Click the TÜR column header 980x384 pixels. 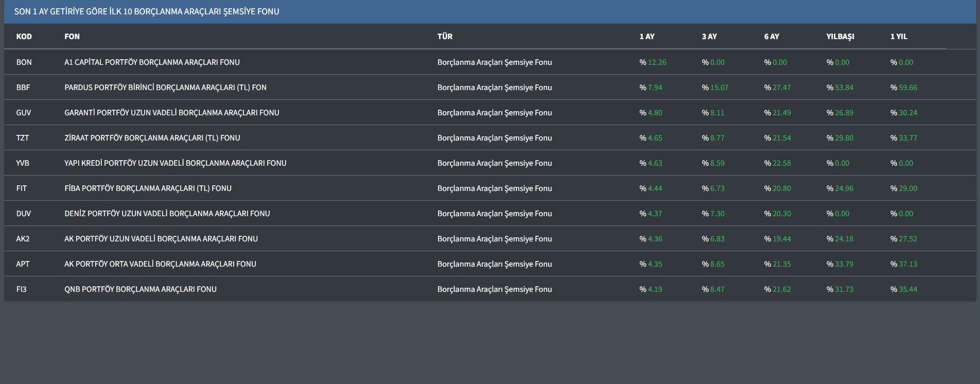point(445,37)
